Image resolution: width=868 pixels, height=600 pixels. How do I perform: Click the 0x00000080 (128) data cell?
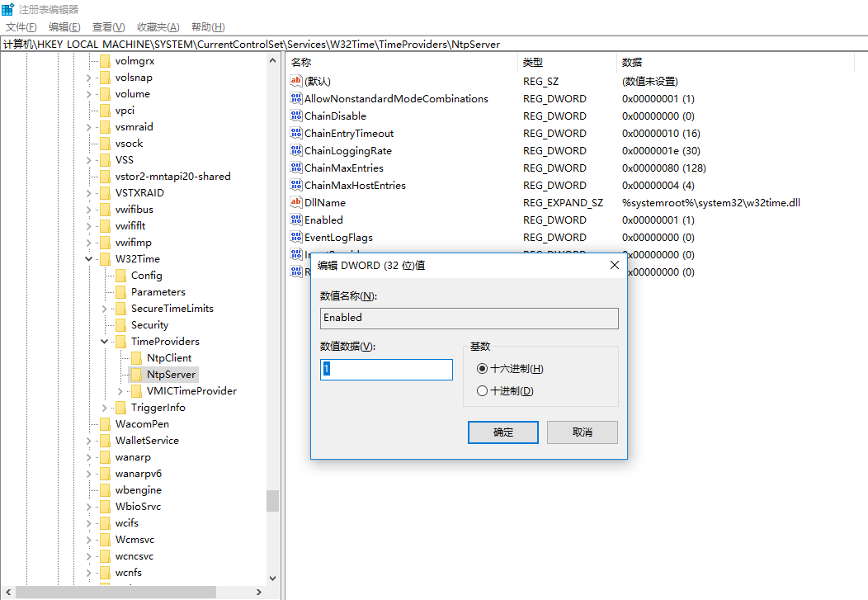(x=663, y=168)
